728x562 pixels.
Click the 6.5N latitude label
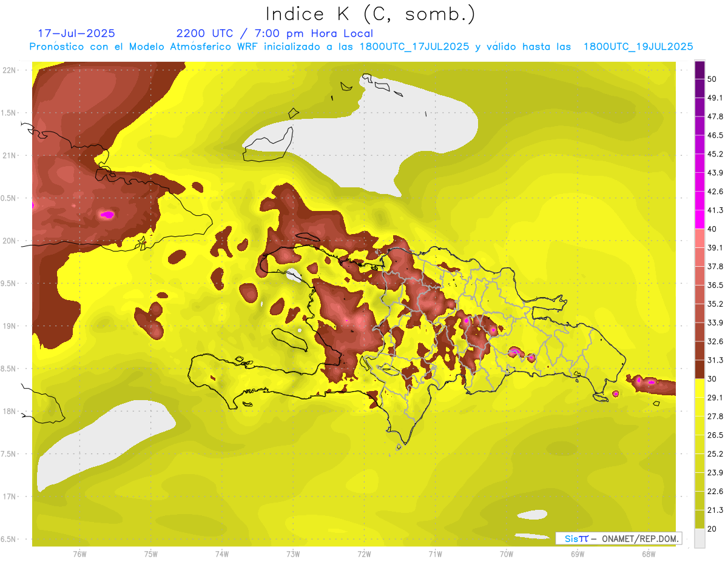click(x=9, y=540)
